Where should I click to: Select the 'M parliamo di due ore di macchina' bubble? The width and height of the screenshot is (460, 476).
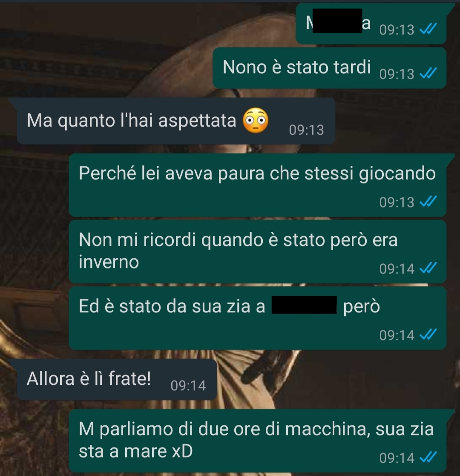[257, 441]
